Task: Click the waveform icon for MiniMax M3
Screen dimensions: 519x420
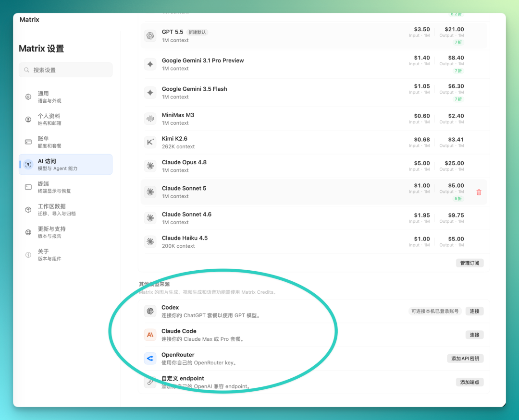Action: [x=150, y=119]
